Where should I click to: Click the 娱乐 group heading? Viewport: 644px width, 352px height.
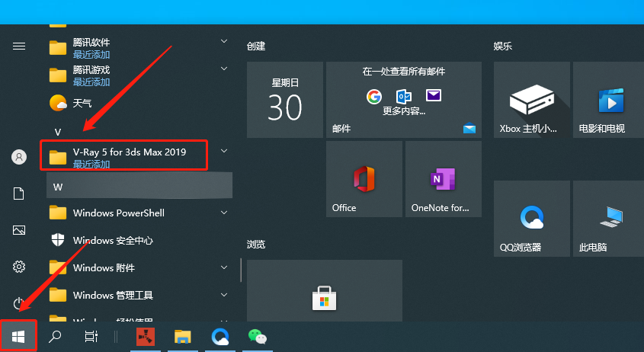tap(503, 46)
